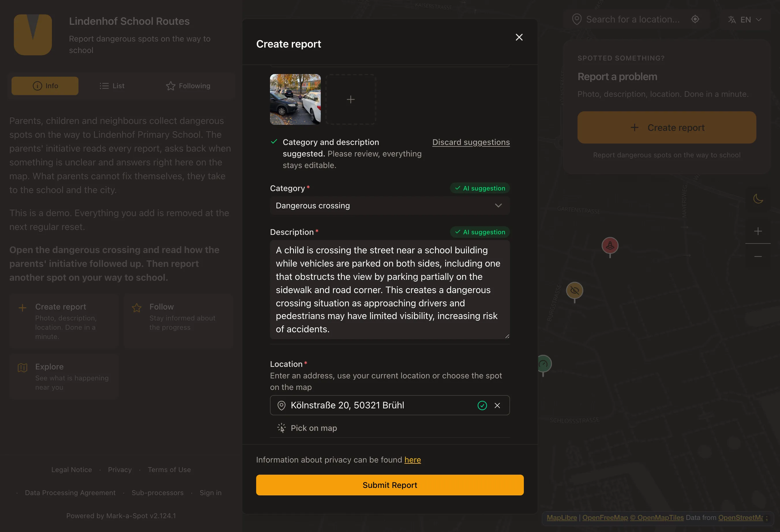Switch to the List tab
780x532 pixels.
tap(112, 86)
